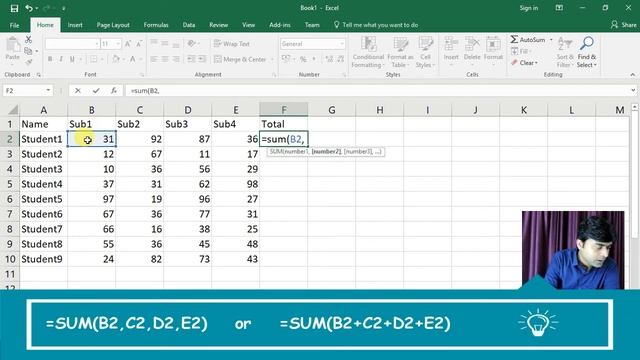Decrease font size with the smaller A icon

(x=139, y=44)
